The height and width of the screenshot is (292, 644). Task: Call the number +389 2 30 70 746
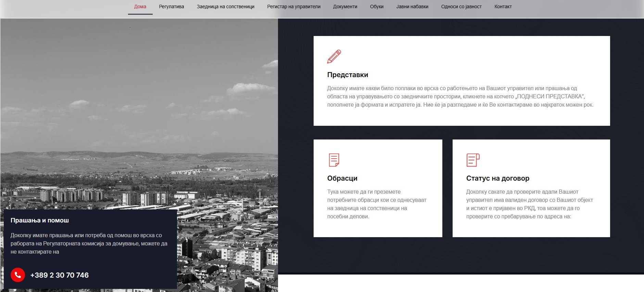tap(59, 275)
